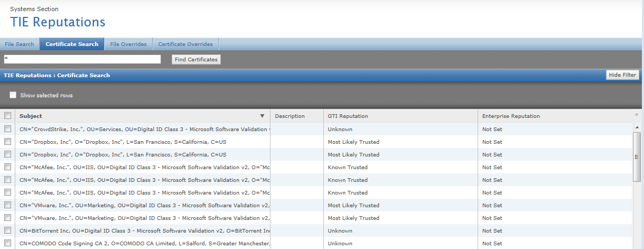Viewport: 644px width, 249px height.
Task: Select the COMODO Code Signing CA 2 subject
Action: [x=143, y=243]
